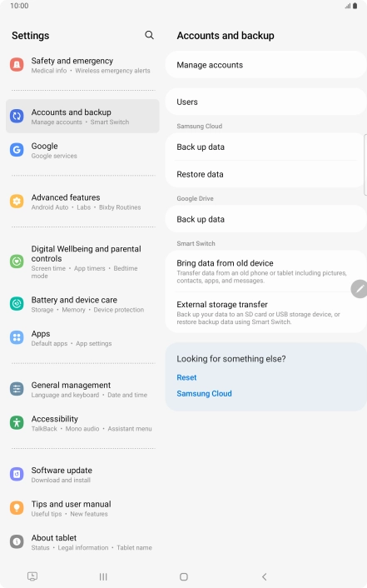Viewport: 367px width, 588px height.
Task: Follow the Reset link
Action: pyautogui.click(x=186, y=377)
